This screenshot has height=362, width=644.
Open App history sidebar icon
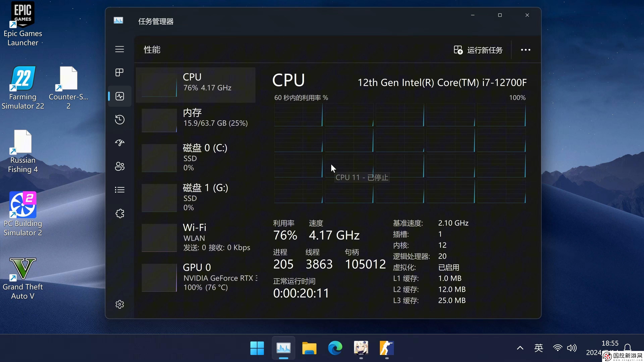120,120
